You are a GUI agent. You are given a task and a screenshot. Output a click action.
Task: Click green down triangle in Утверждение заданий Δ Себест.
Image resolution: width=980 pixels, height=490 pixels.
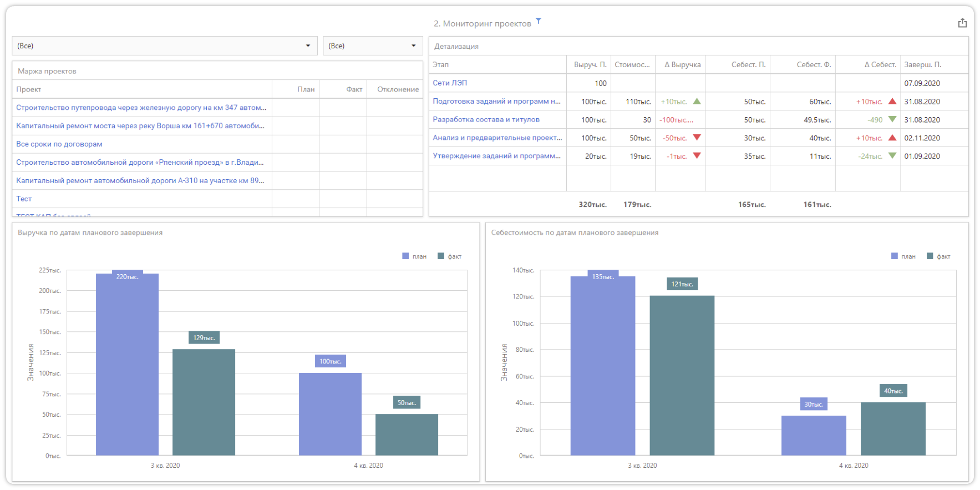click(892, 156)
